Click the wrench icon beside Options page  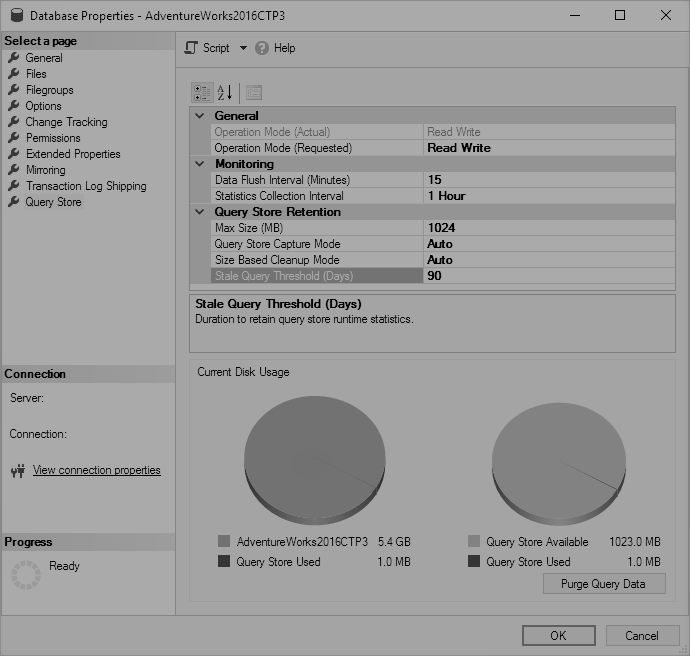(x=14, y=106)
